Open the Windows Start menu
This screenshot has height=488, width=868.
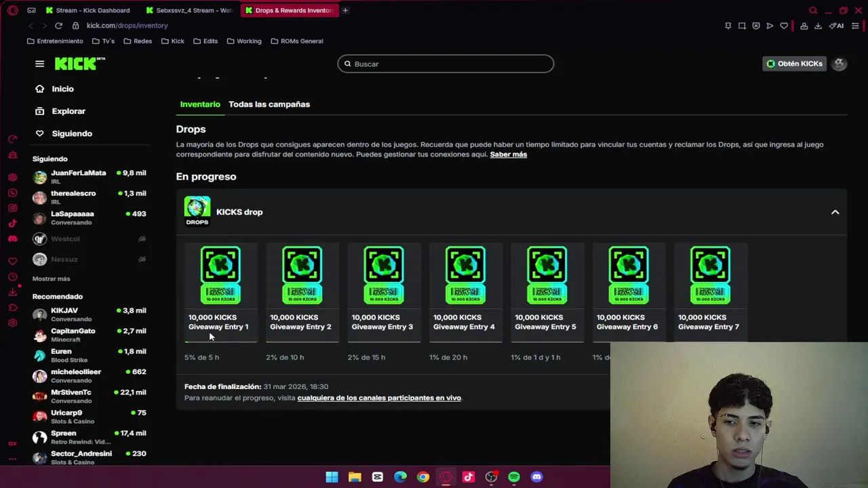tap(332, 477)
